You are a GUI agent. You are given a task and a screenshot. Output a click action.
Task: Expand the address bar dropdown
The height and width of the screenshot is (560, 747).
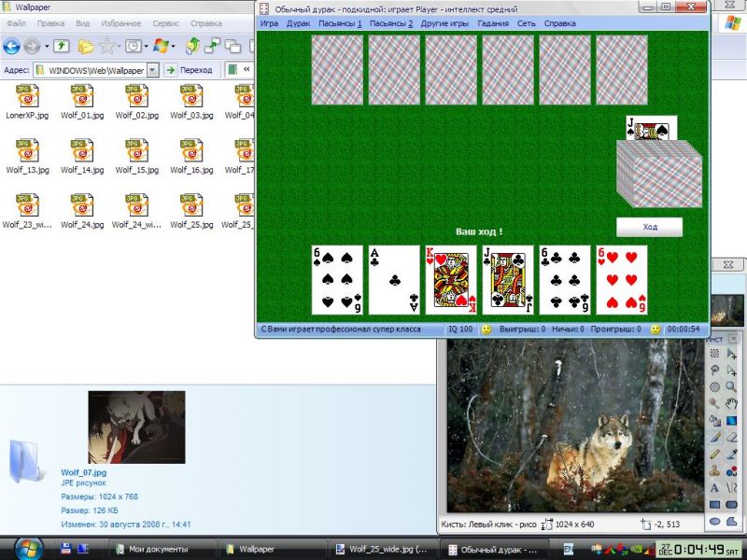(x=153, y=70)
